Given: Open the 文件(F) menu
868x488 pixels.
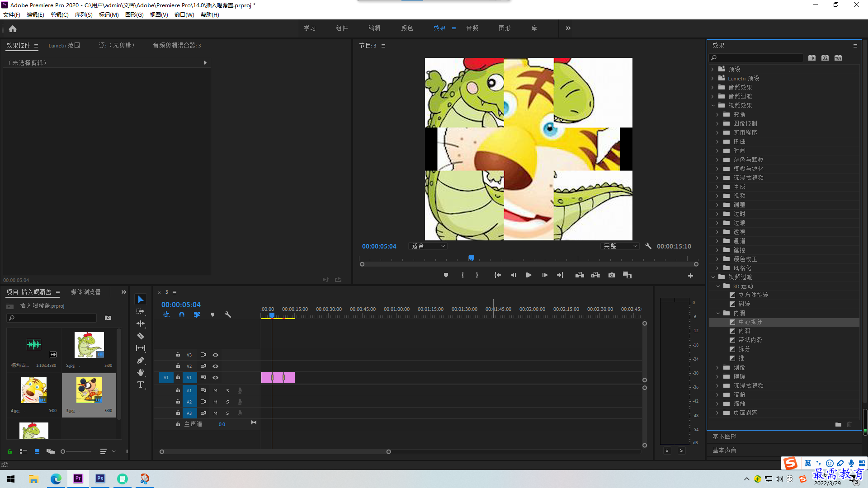Looking at the screenshot, I should click(x=12, y=14).
